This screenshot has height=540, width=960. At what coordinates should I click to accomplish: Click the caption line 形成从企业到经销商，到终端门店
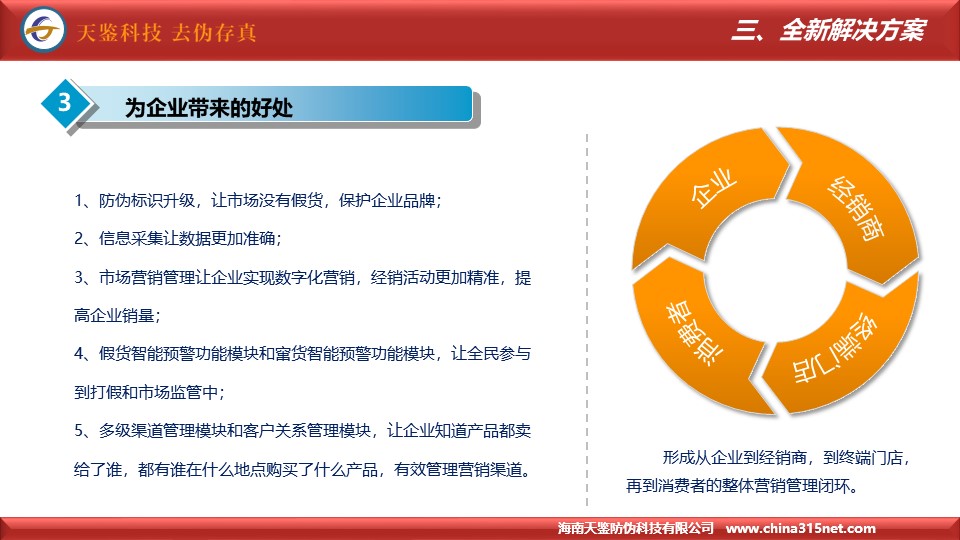pos(786,457)
